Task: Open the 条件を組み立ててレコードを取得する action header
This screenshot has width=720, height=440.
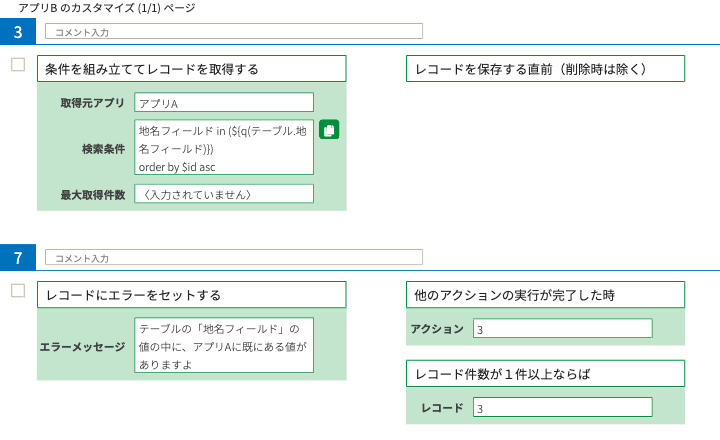Action: (x=191, y=69)
